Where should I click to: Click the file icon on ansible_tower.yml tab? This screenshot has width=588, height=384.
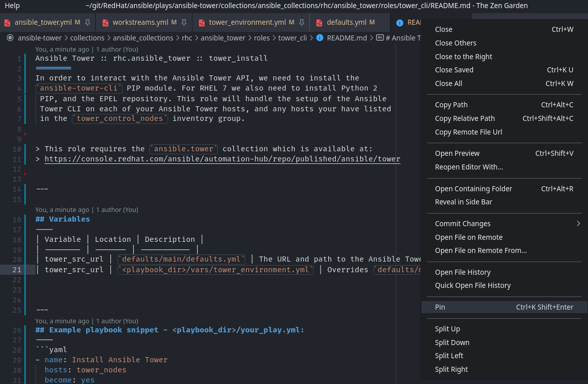point(7,23)
